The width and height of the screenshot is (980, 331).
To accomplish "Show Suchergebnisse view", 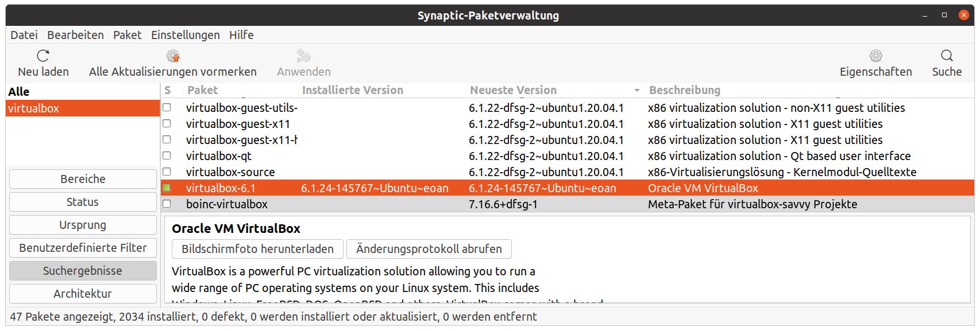I will tap(83, 271).
